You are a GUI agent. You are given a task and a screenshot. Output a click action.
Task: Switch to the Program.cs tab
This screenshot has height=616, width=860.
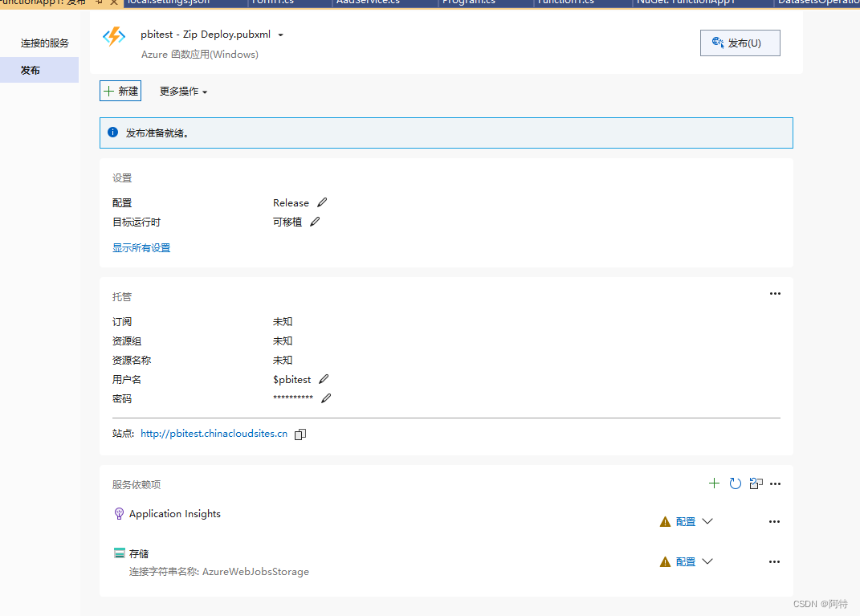(486, 2)
